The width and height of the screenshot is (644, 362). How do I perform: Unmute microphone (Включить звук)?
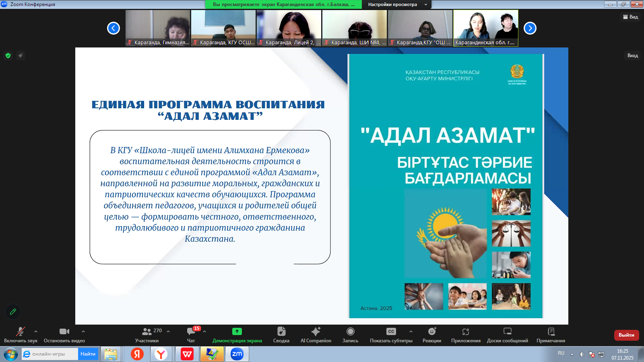pos(20,334)
